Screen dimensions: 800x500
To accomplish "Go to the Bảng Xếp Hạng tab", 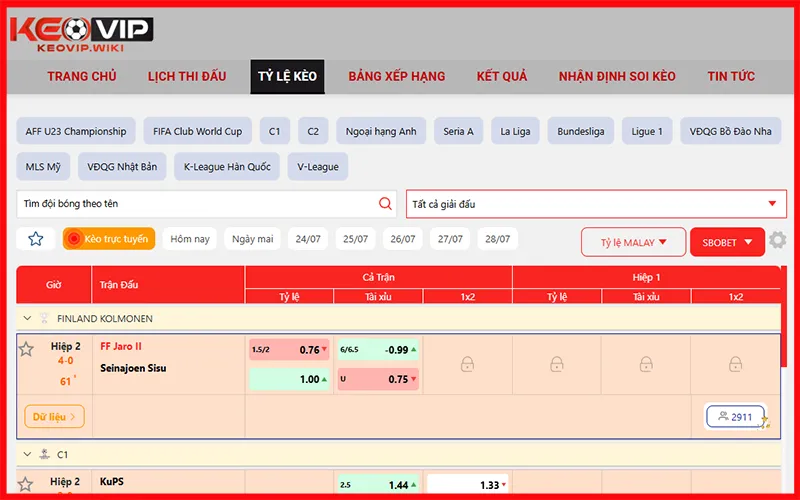I will [x=397, y=76].
